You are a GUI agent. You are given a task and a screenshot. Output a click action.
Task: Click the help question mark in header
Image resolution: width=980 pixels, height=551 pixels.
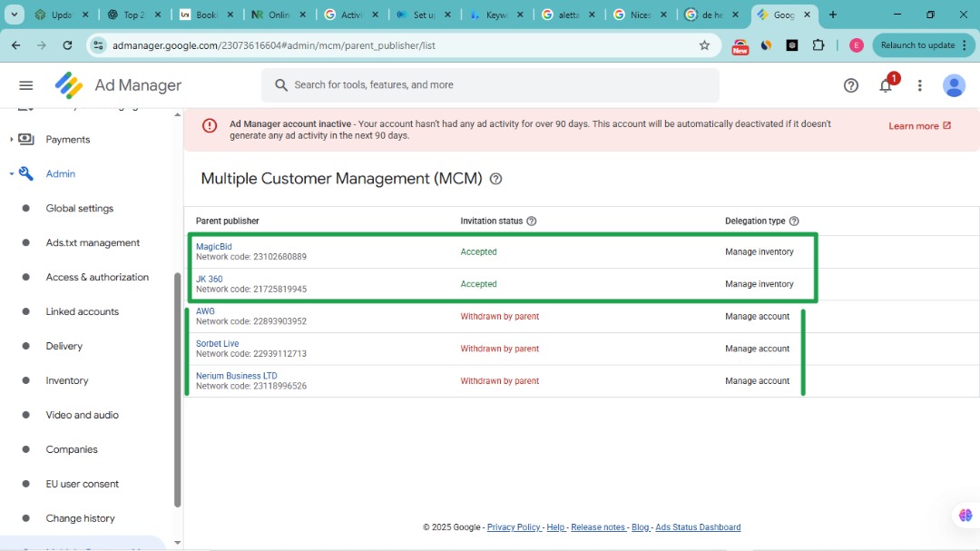click(851, 85)
